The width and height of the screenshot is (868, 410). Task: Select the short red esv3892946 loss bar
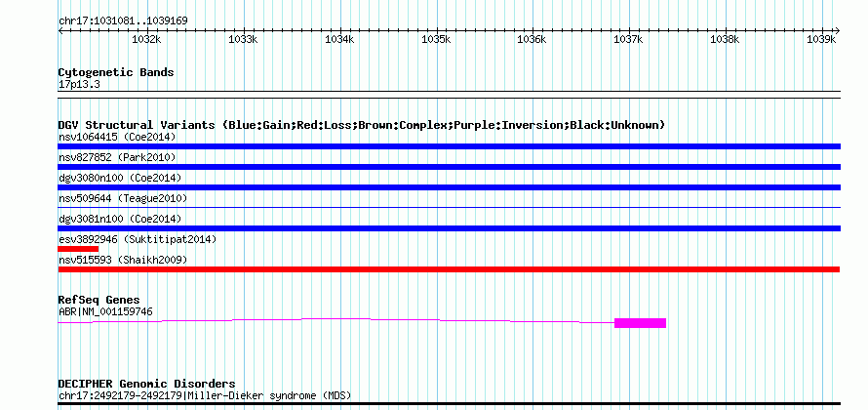coord(78,249)
